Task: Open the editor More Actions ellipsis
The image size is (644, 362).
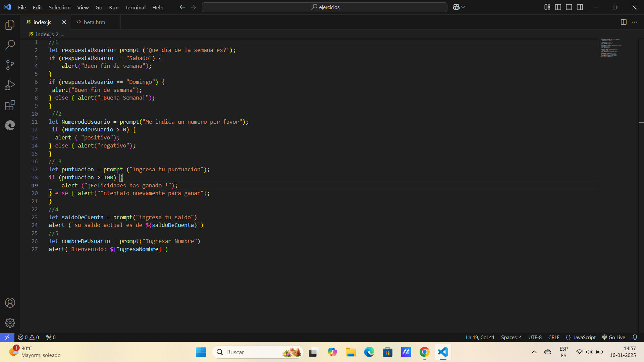Action: [634, 22]
